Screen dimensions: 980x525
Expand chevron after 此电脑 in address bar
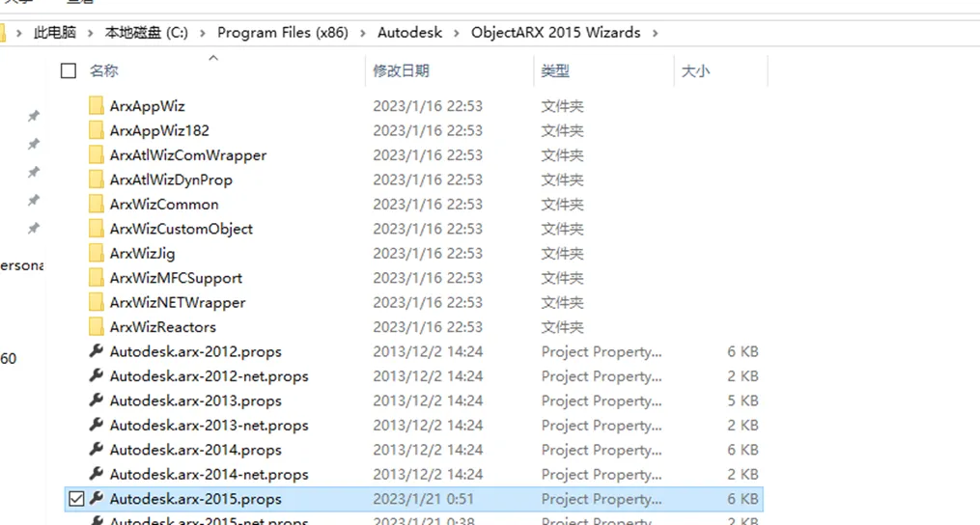pyautogui.click(x=91, y=33)
